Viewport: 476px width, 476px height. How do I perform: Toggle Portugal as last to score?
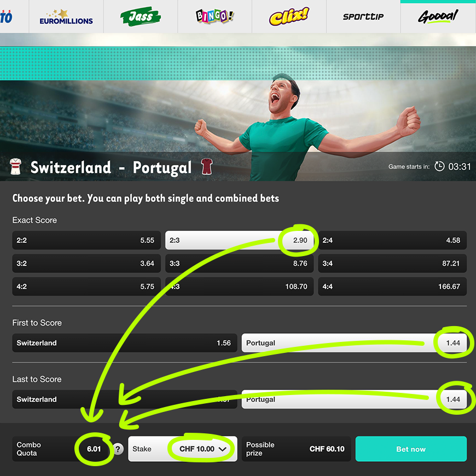(354, 399)
